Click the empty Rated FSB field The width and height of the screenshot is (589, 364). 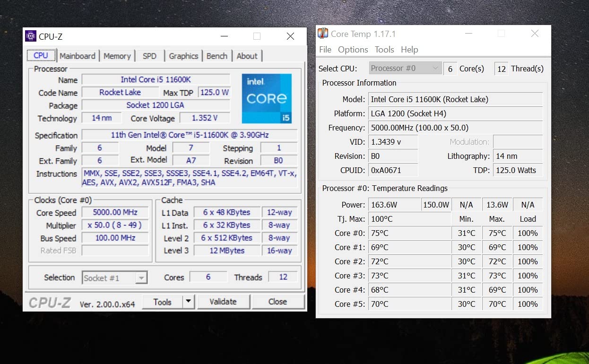click(x=115, y=251)
